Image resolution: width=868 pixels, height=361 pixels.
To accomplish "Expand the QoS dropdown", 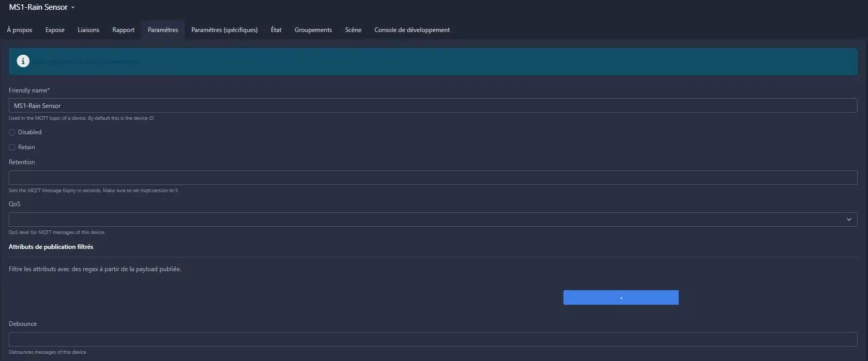I will point(433,219).
